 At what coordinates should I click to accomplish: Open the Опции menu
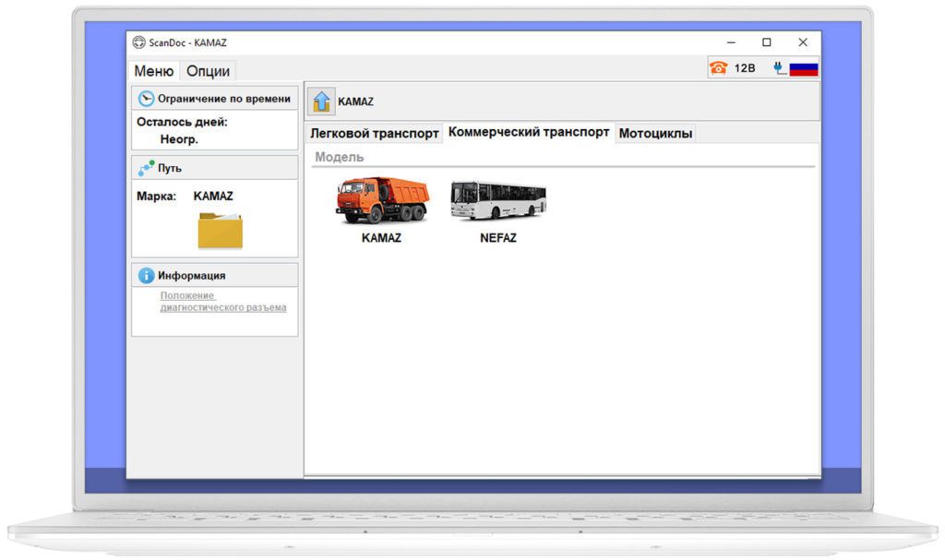tap(208, 71)
